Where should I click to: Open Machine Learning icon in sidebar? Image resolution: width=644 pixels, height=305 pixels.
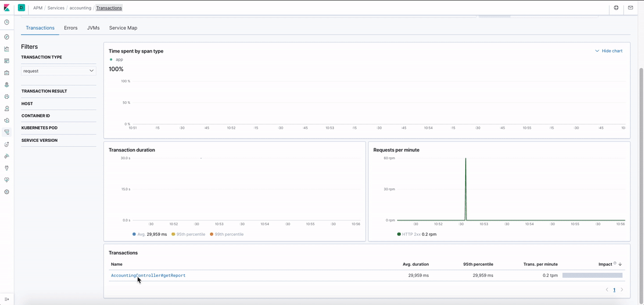[x=7, y=97]
